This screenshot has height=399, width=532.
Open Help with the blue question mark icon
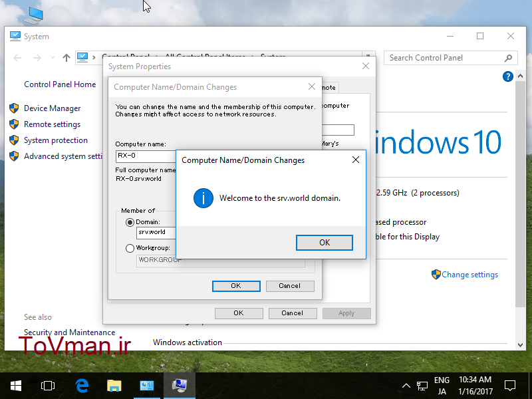507,76
